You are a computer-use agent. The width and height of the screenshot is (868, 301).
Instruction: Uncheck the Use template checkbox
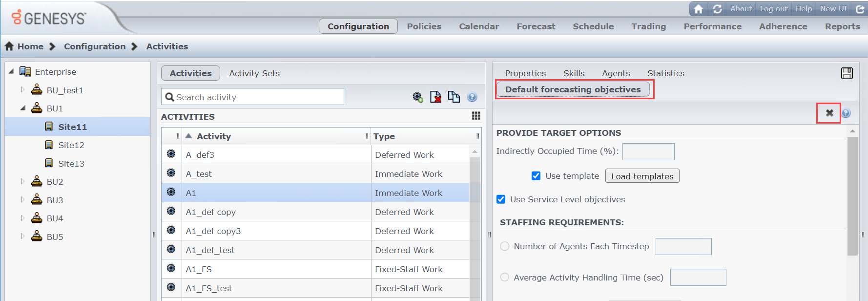536,176
